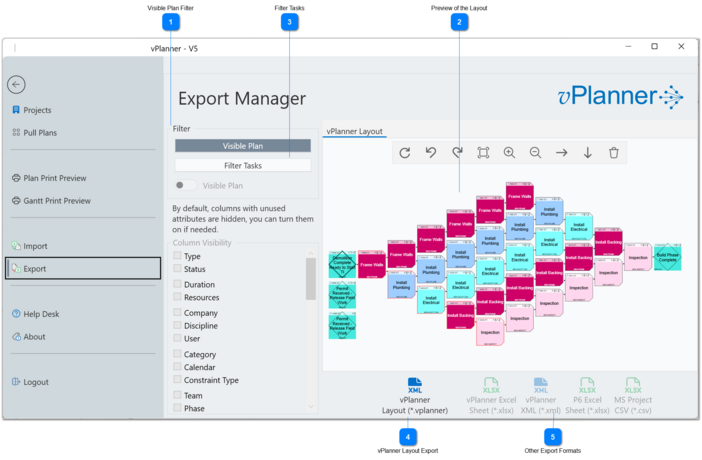Open the Help Desk page
Image resolution: width=702 pixels, height=460 pixels.
click(36, 314)
